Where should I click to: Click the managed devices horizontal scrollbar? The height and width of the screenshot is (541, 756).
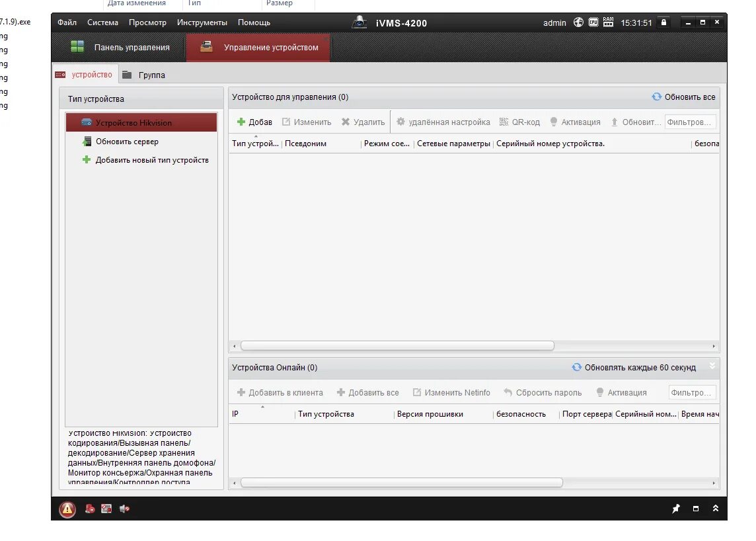click(397, 345)
